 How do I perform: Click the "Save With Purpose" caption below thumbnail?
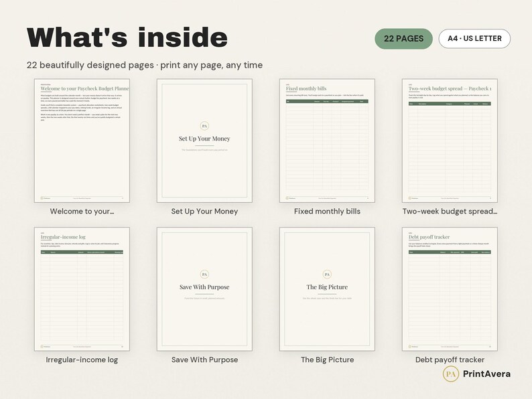[204, 360]
